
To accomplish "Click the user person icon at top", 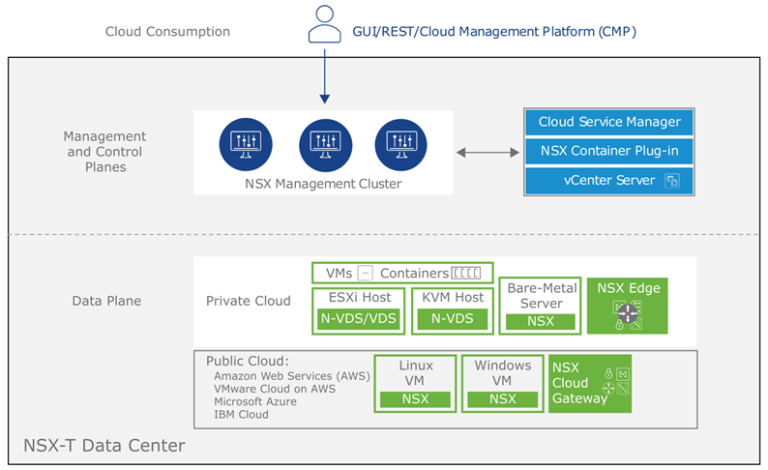I will point(324,24).
